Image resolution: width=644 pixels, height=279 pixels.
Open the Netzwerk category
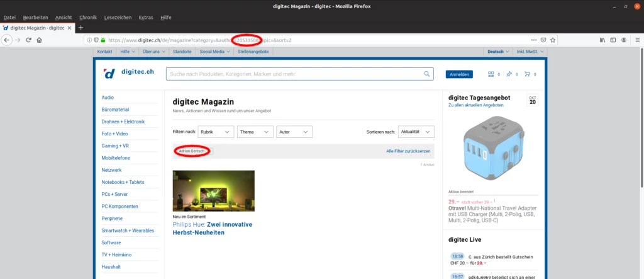pos(112,170)
